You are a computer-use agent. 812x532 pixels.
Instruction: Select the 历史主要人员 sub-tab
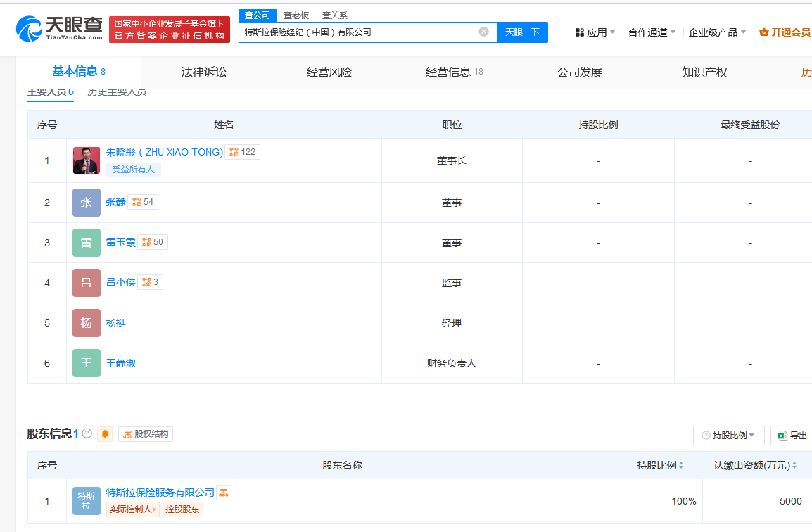(x=117, y=94)
